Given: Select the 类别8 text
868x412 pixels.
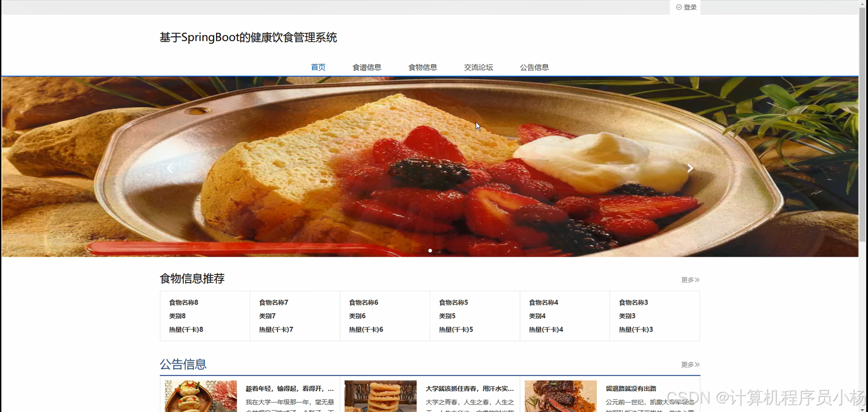Looking at the screenshot, I should tap(177, 316).
